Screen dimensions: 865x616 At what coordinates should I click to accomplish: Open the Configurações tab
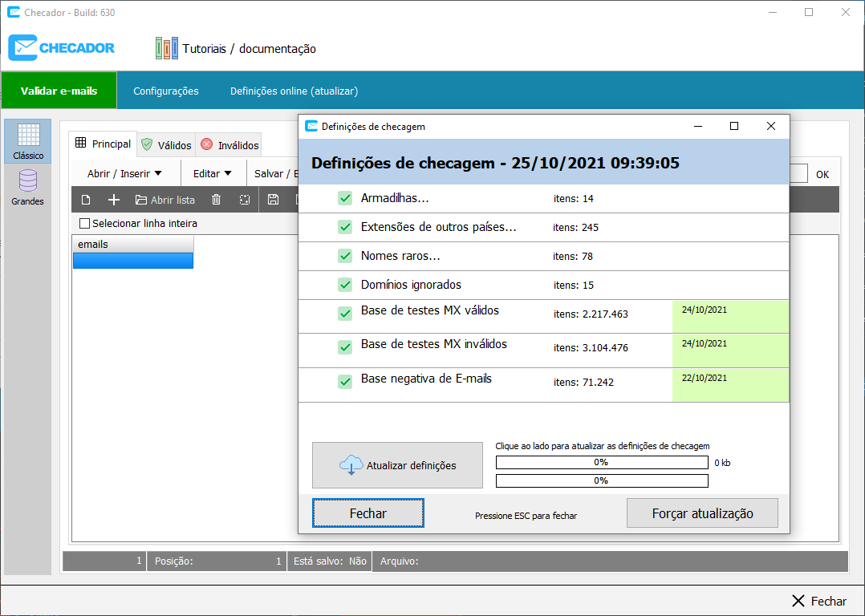[166, 91]
